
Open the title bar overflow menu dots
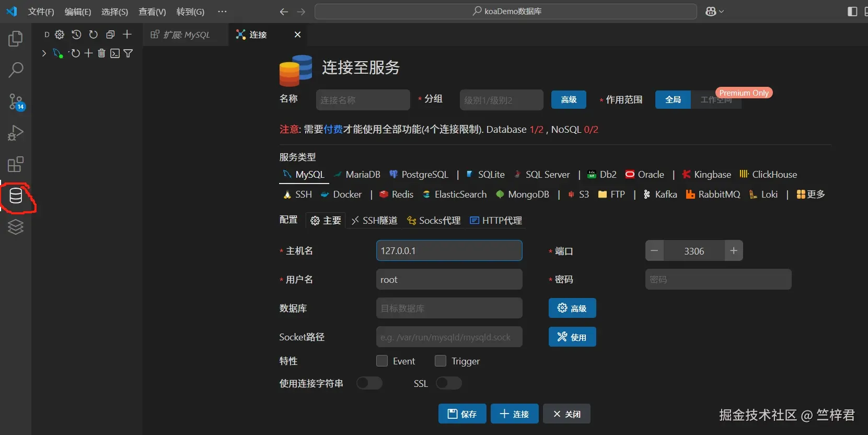[222, 12]
